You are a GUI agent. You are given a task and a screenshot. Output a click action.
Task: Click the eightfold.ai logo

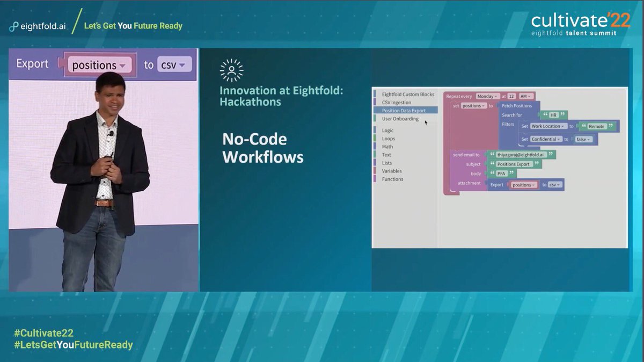coord(37,26)
